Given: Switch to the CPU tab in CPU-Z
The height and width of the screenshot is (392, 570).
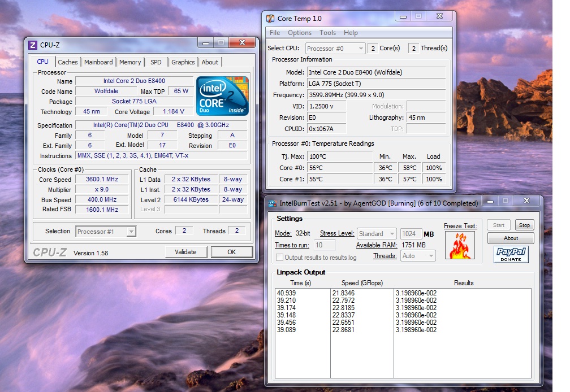Looking at the screenshot, I should pos(42,62).
